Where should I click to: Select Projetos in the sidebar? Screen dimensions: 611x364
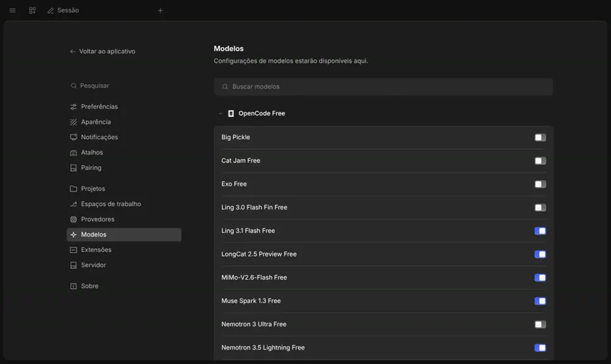(124, 189)
